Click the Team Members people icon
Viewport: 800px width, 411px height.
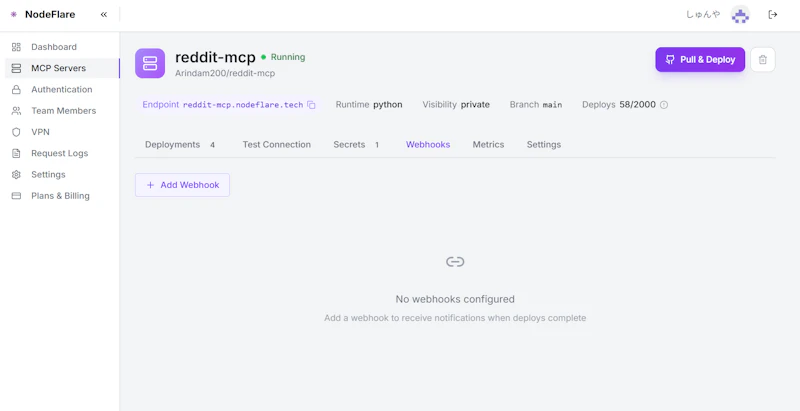[x=16, y=111]
